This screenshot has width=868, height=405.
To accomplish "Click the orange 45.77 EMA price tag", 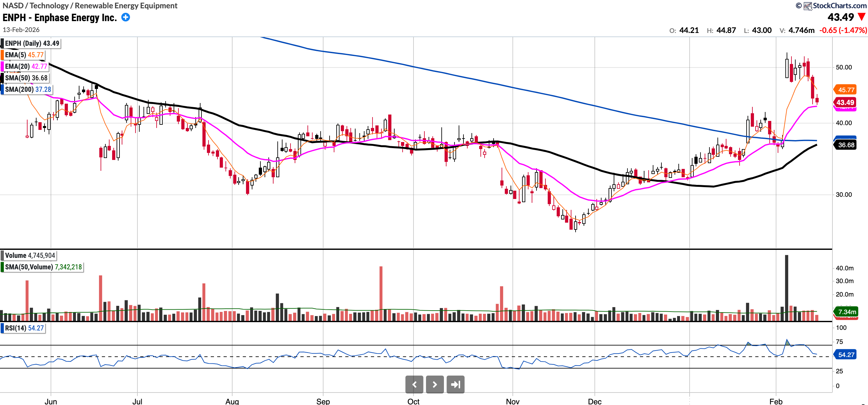I will click(846, 90).
